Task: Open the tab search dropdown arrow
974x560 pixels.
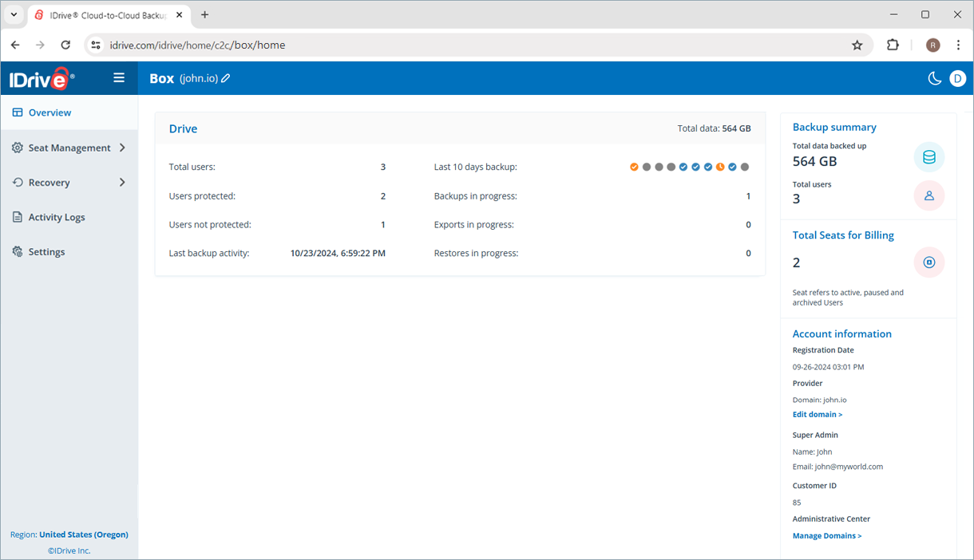Action: [x=14, y=14]
